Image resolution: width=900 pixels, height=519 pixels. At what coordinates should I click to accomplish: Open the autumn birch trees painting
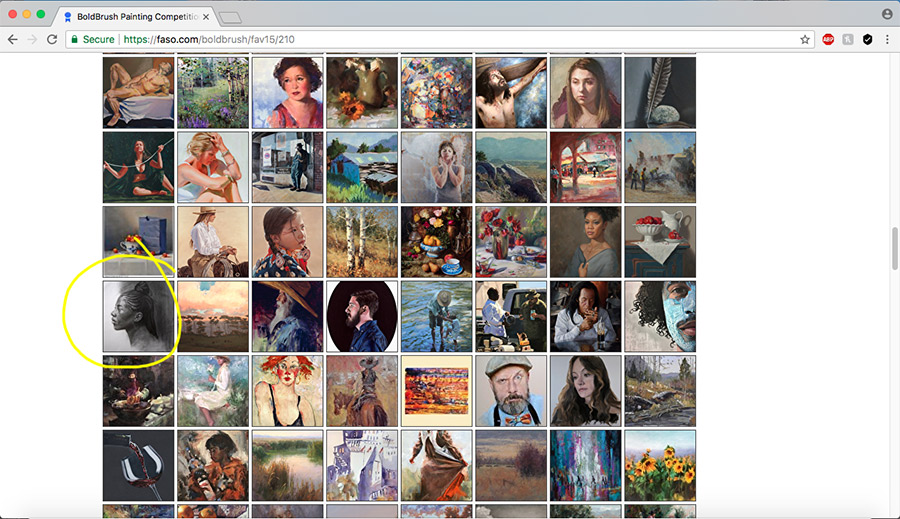pos(362,242)
